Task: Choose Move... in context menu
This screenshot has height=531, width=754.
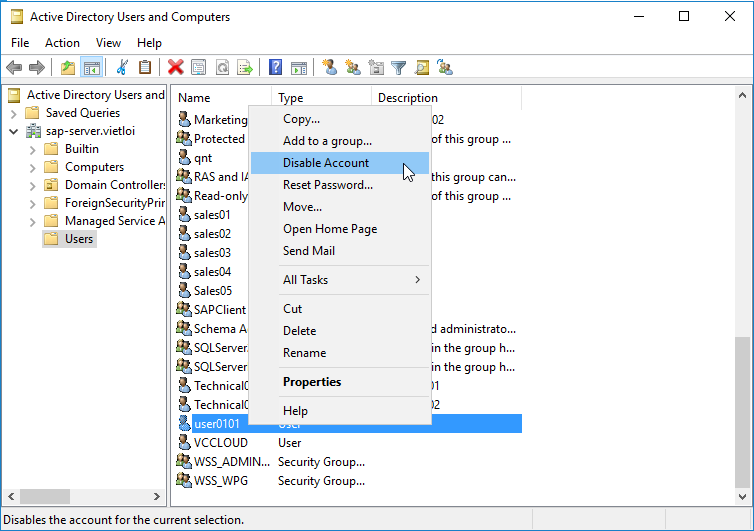Action: click(339, 207)
